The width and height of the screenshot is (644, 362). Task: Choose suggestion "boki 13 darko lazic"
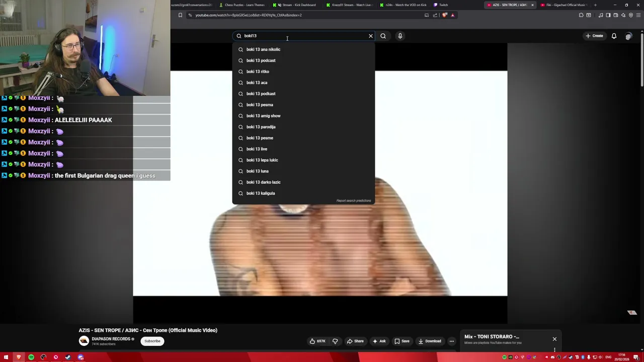click(x=303, y=182)
